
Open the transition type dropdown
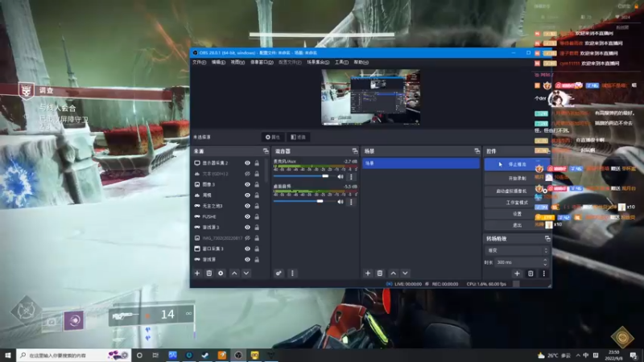coord(517,250)
